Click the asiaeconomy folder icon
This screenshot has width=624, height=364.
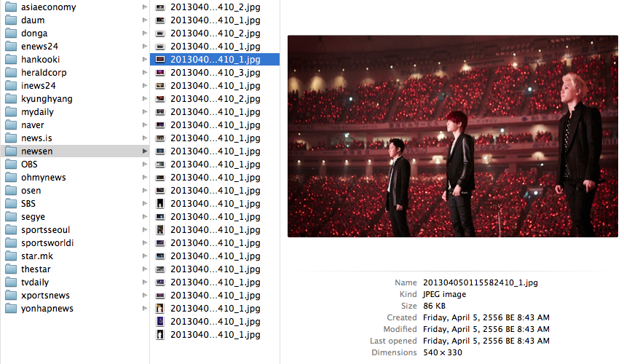point(11,7)
